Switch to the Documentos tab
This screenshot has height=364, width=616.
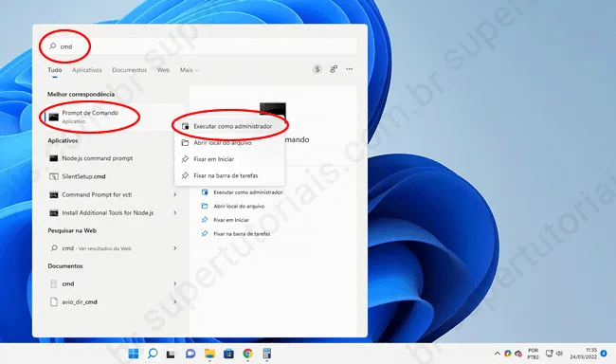click(x=129, y=70)
